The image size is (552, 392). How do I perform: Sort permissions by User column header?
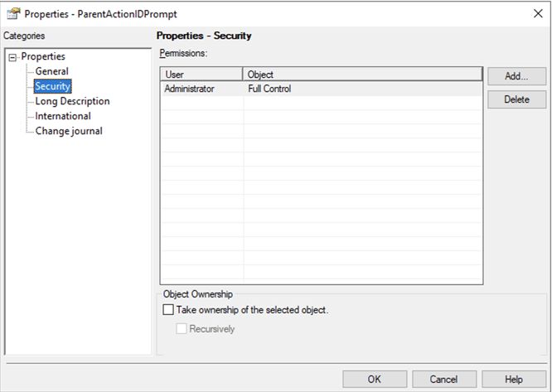[x=201, y=75]
